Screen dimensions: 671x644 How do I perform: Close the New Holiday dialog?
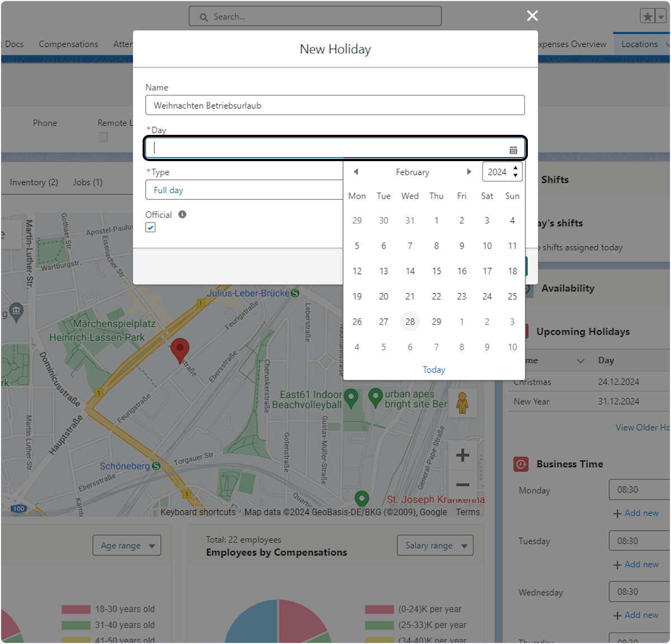[x=532, y=16]
